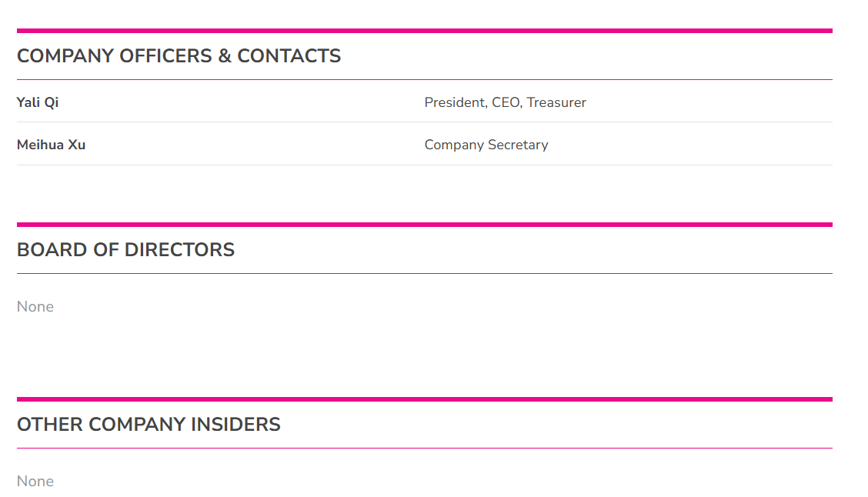Click the word "CONTACTS" in the first heading
This screenshot has height=497, width=868.
tap(289, 56)
